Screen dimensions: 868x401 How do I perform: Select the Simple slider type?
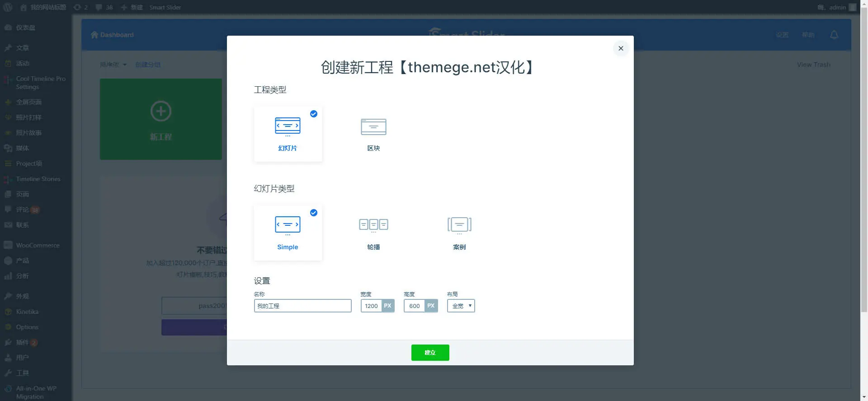pos(288,233)
